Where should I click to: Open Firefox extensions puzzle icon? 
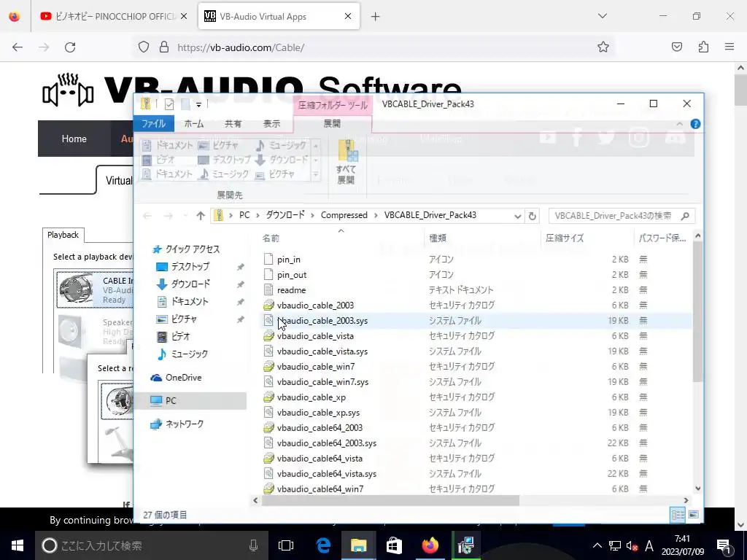(x=703, y=47)
